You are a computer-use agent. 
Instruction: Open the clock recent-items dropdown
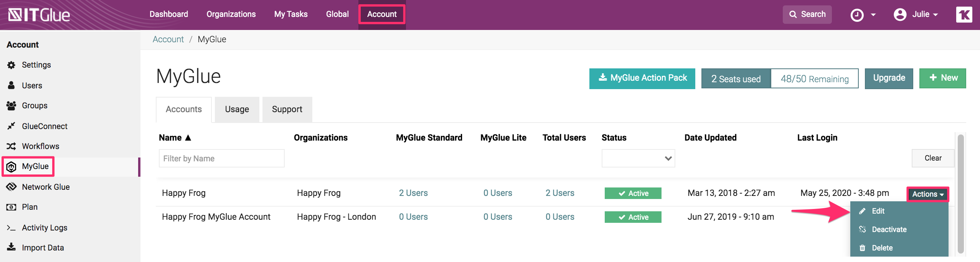pyautogui.click(x=863, y=15)
